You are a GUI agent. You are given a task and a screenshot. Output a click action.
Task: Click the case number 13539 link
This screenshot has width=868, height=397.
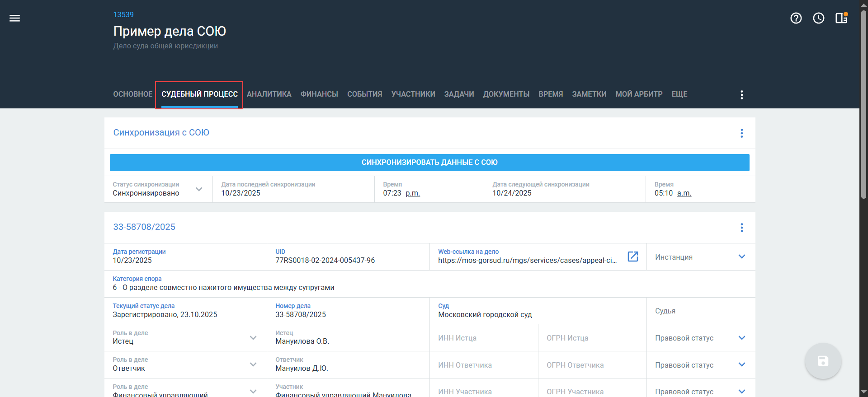click(x=123, y=14)
